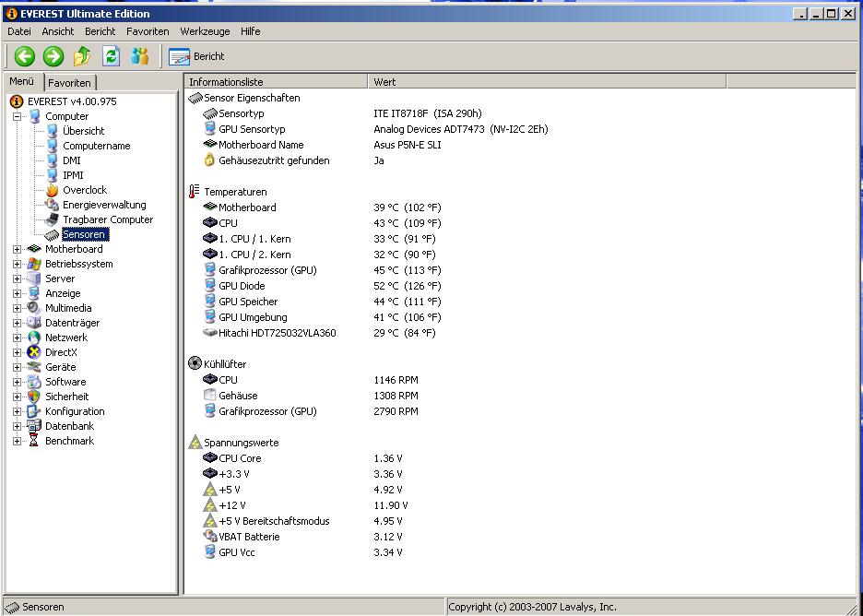Image resolution: width=863 pixels, height=616 pixels.
Task: Open the Hilfe menu
Action: (251, 31)
